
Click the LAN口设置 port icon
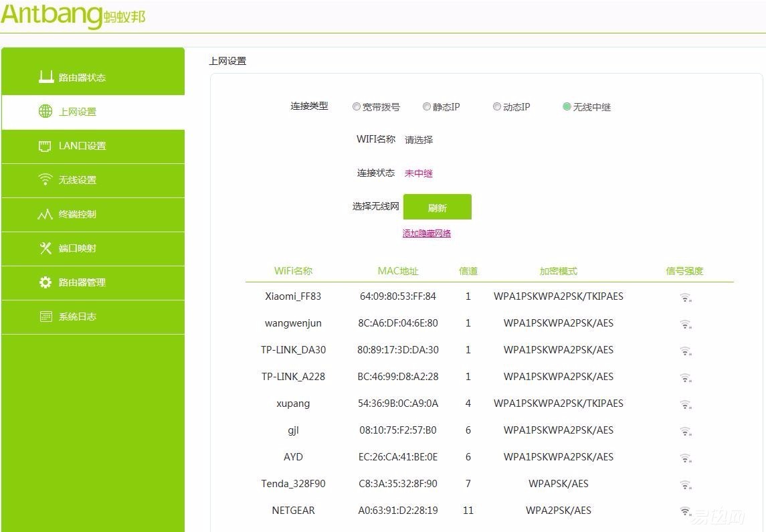click(45, 145)
